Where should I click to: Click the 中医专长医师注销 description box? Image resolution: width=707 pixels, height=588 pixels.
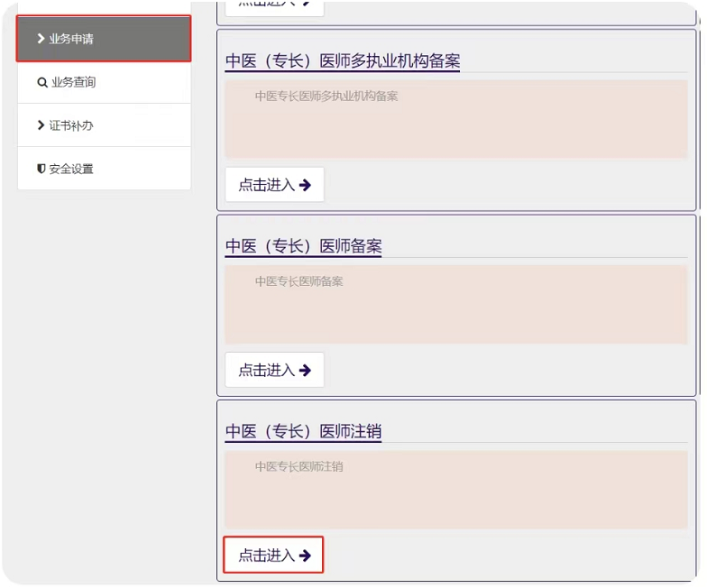click(x=455, y=490)
